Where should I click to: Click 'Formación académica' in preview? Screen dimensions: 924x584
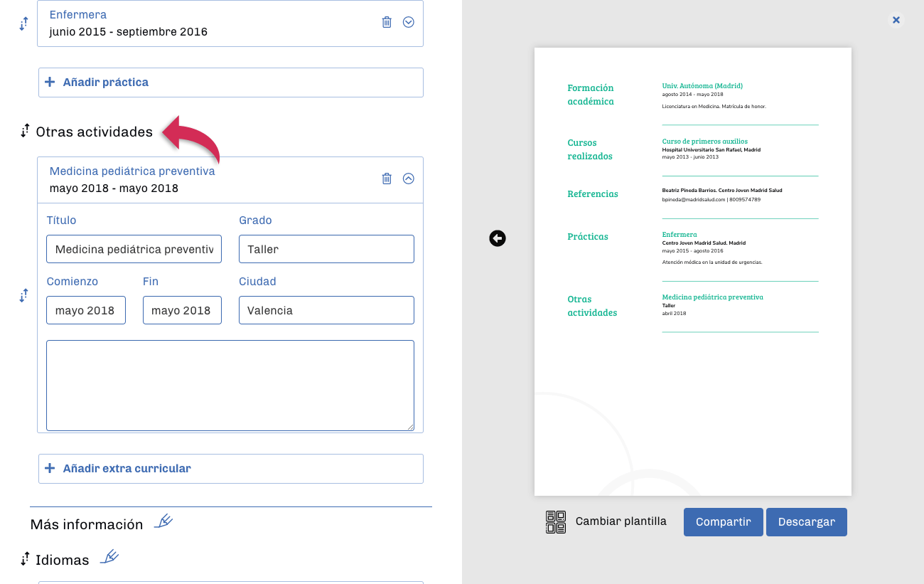coord(591,95)
